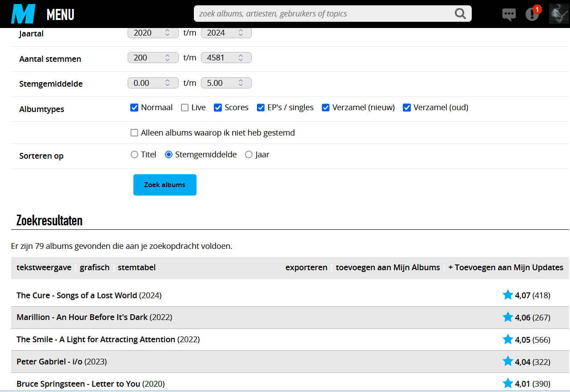Open Bruce Springsteen - Letter to You
The width and height of the screenshot is (570, 392).
(78, 384)
